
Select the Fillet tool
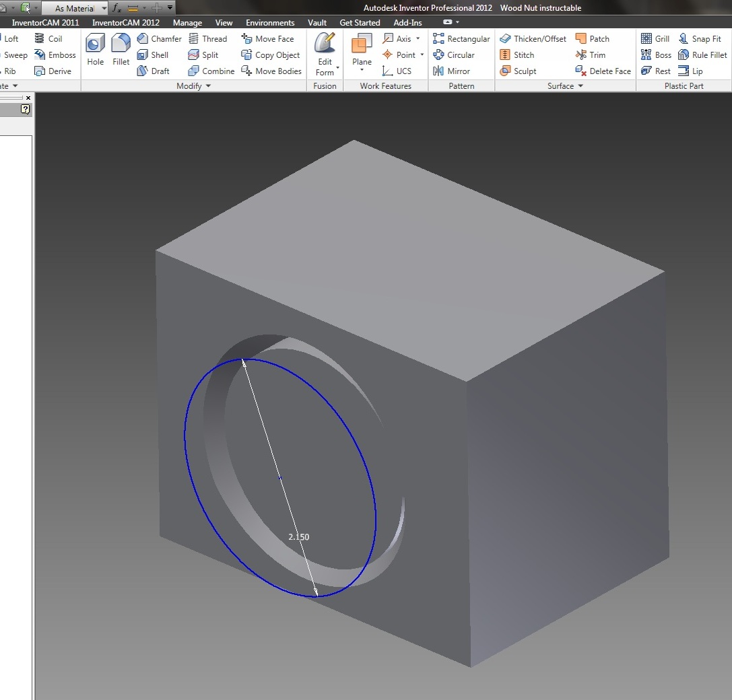point(121,49)
